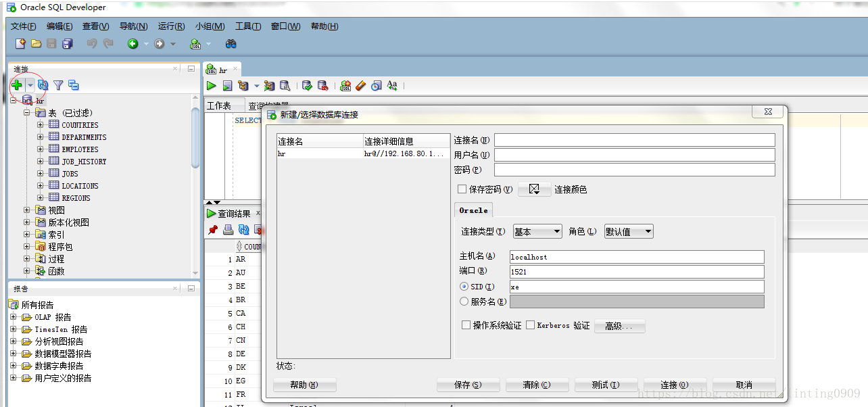Click the Print icon in query result toolbar

pyautogui.click(x=228, y=230)
